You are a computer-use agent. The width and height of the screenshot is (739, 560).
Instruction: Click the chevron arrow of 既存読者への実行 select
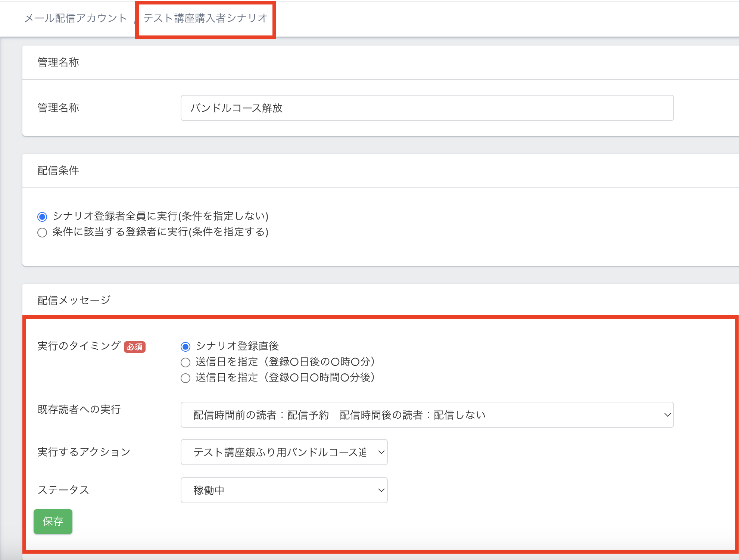(667, 415)
